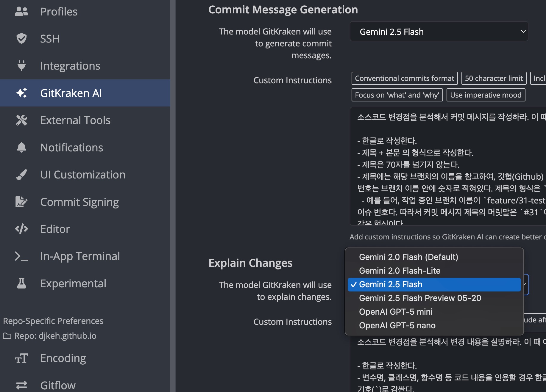The width and height of the screenshot is (546, 392).
Task: Toggle 'Use imperative mood' instruction chip
Action: [x=486, y=95]
